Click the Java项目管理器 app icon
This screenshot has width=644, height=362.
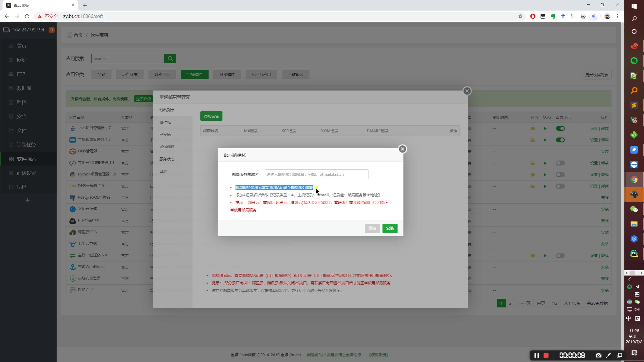[x=72, y=128]
